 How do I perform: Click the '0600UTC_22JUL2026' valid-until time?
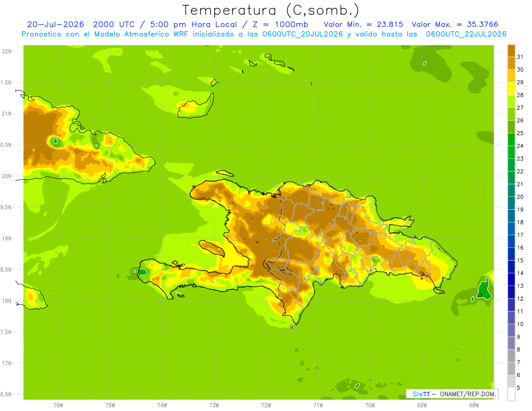466,34
